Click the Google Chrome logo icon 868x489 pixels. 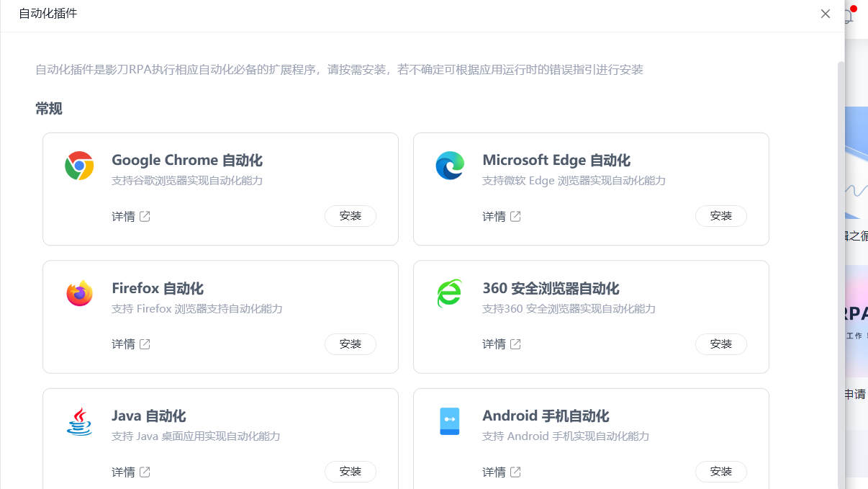tap(79, 166)
